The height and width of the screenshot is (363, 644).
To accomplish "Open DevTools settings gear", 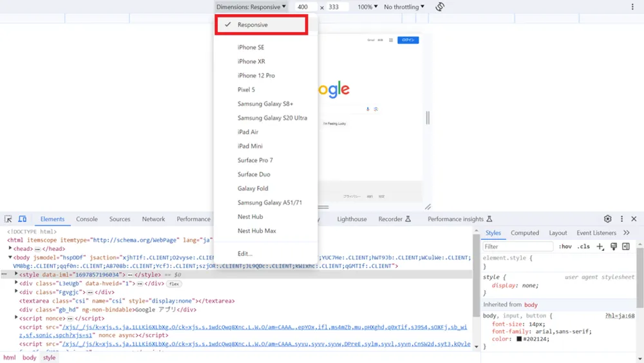I will [607, 219].
